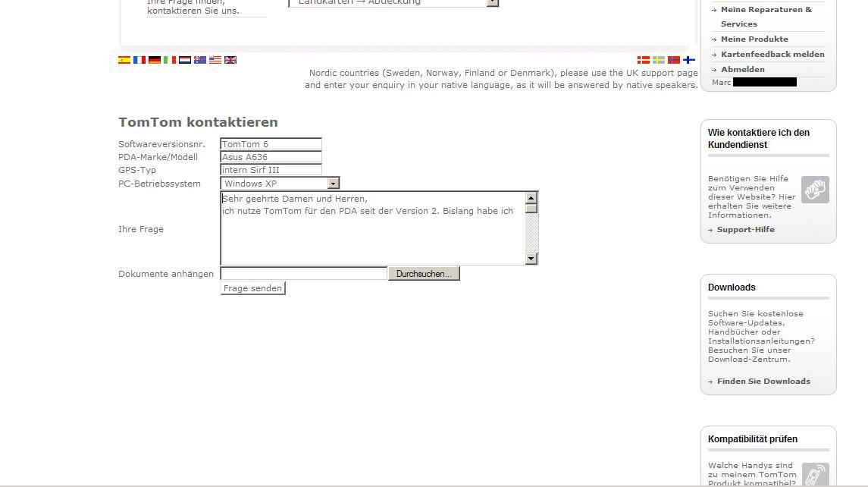Click the GPS-Typ input field

tap(271, 170)
